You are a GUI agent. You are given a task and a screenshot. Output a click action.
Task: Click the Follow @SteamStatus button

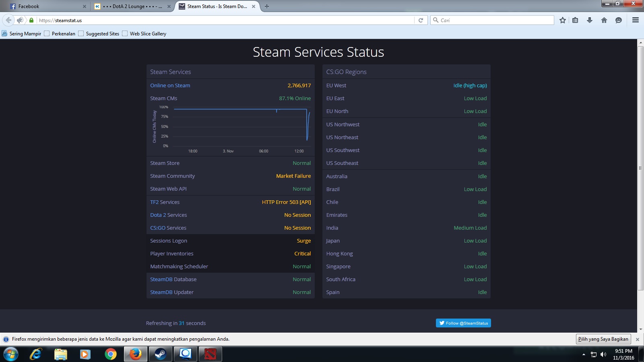click(463, 323)
